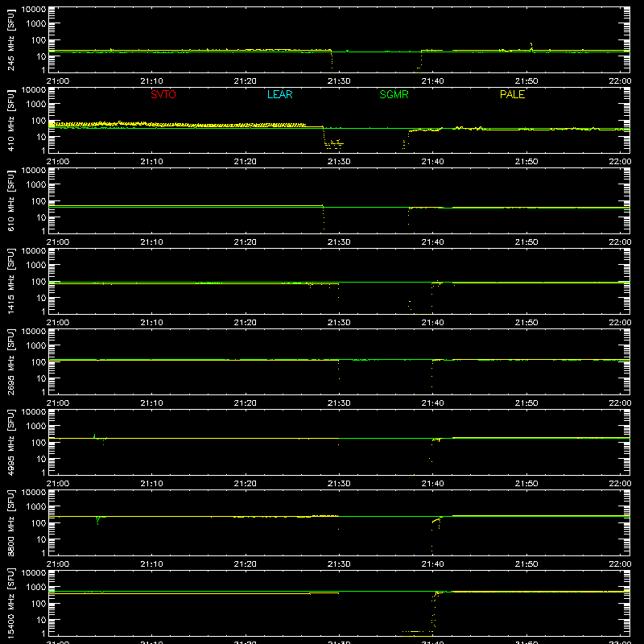Click the red SVTO station label
Screen dimensions: 644x644
[163, 94]
